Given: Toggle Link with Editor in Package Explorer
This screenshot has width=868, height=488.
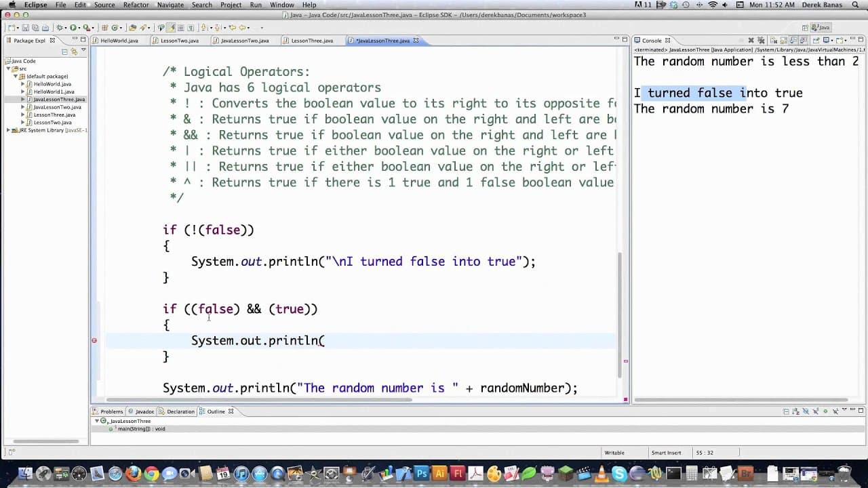Looking at the screenshot, I should (73, 52).
